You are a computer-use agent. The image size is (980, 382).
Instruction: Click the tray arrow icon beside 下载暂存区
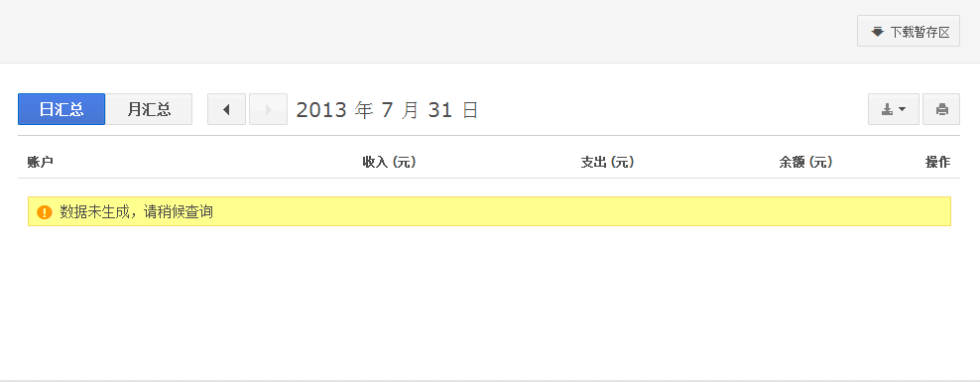click(878, 32)
